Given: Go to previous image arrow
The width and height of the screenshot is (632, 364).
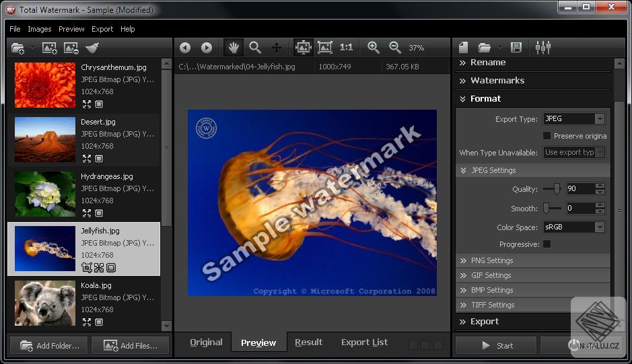Looking at the screenshot, I should pyautogui.click(x=185, y=48).
